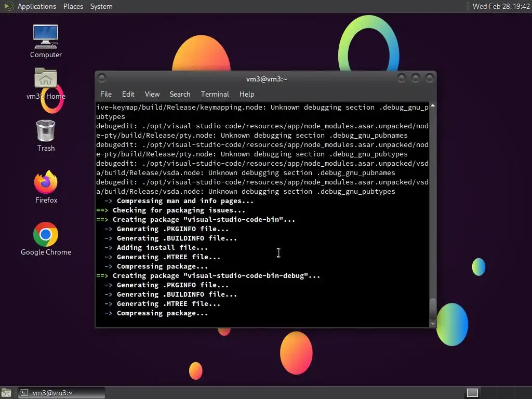Click the vm3@vm3:~ taskbar button
Viewport: 532px width, 399px height.
[62, 393]
